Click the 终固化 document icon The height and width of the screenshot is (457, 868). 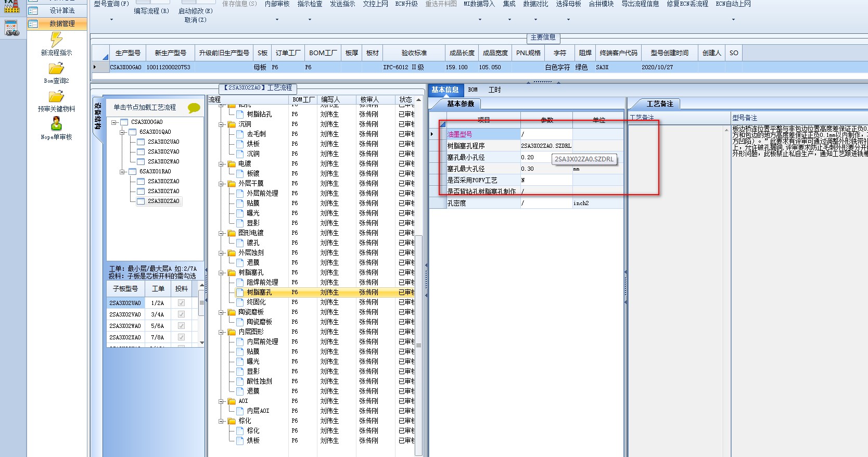click(240, 302)
